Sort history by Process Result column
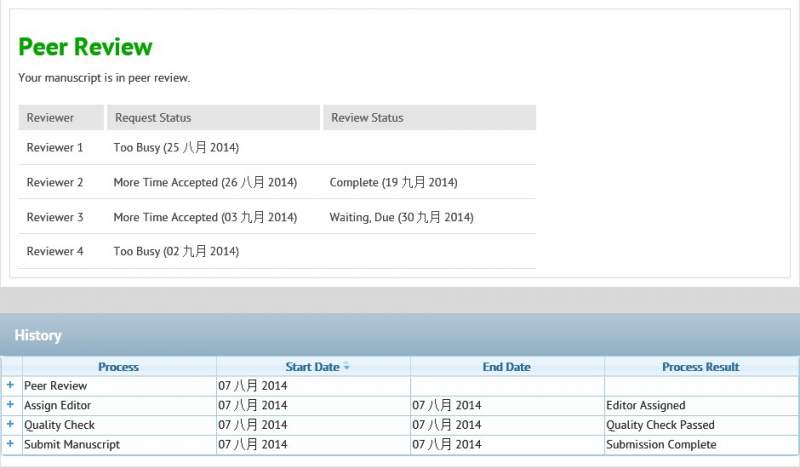The width and height of the screenshot is (800, 468). [700, 367]
